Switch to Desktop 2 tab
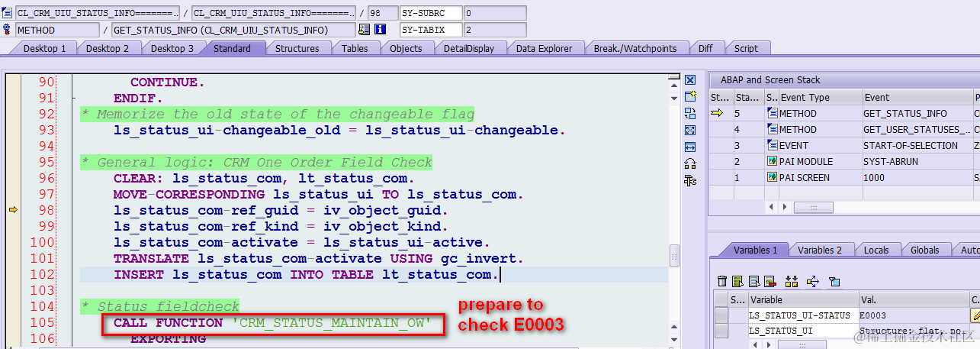The image size is (980, 349). pyautogui.click(x=108, y=48)
